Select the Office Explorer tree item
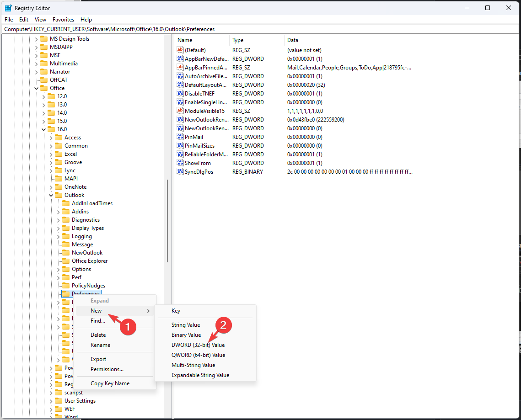 pos(90,261)
